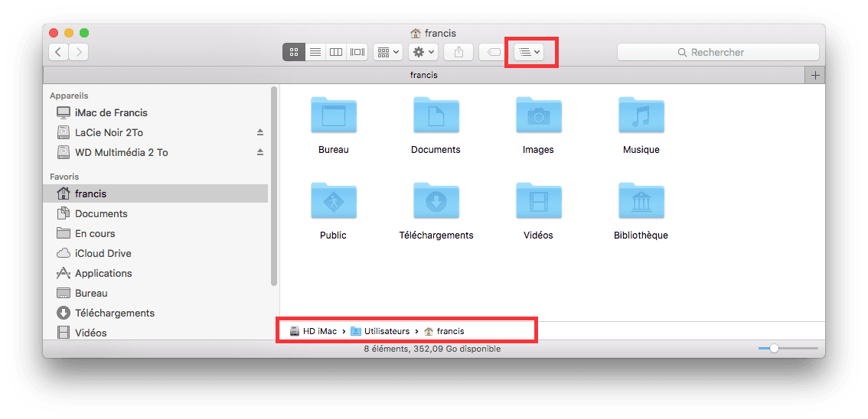Select the Bibliothèque folder icon

641,200
